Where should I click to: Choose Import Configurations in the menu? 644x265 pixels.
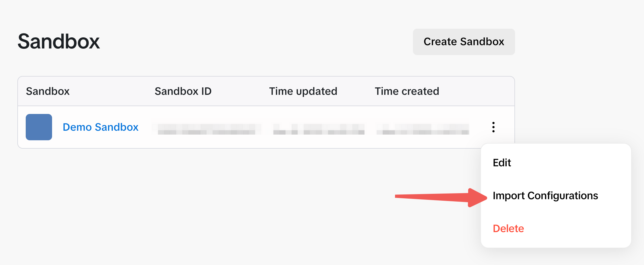pyautogui.click(x=545, y=196)
